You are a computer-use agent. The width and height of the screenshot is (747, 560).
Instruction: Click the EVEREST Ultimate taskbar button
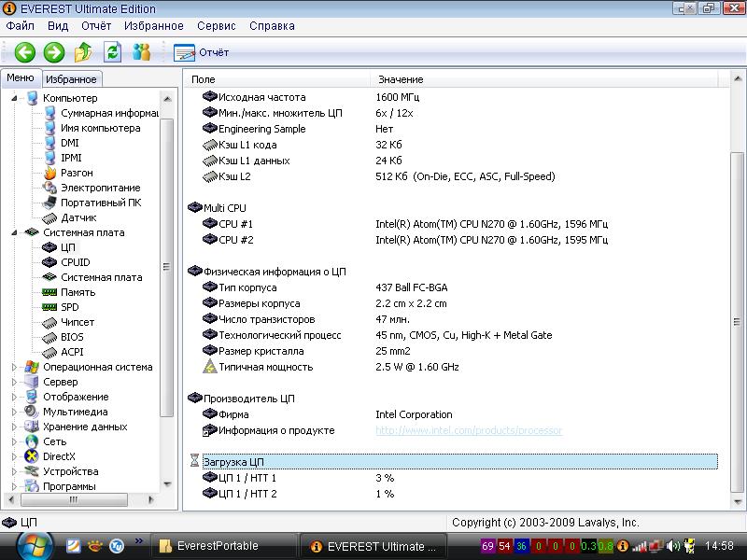(373, 546)
